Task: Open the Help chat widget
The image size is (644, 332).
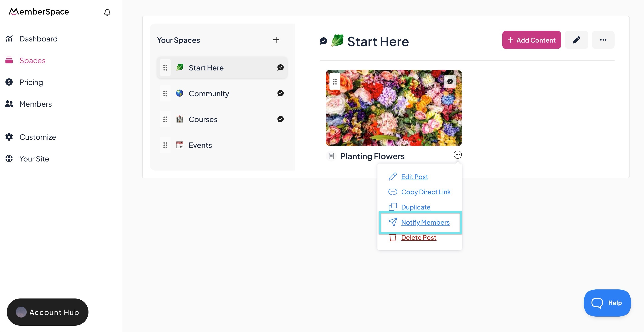Action: coord(607,303)
